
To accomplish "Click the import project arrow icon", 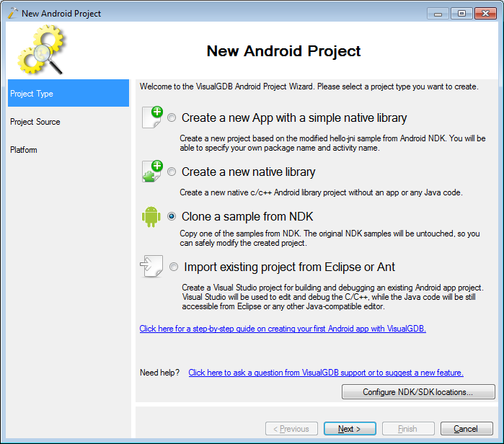I will (x=151, y=267).
